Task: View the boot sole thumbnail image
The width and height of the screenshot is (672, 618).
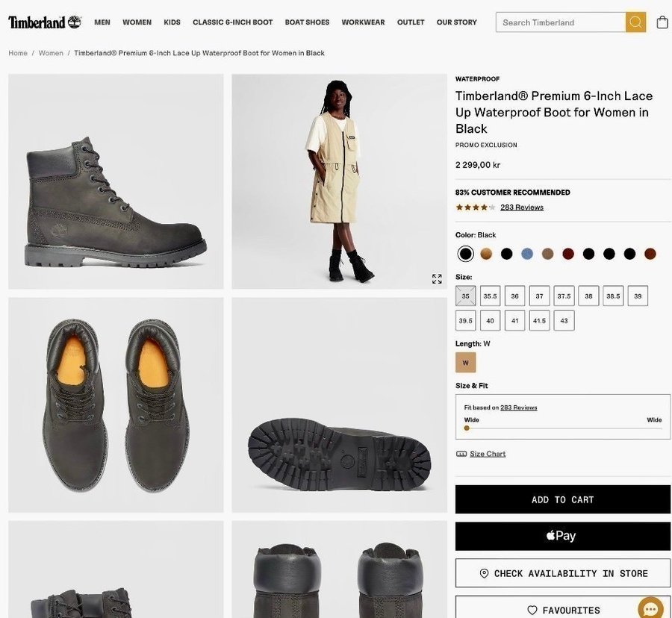Action: click(339, 405)
